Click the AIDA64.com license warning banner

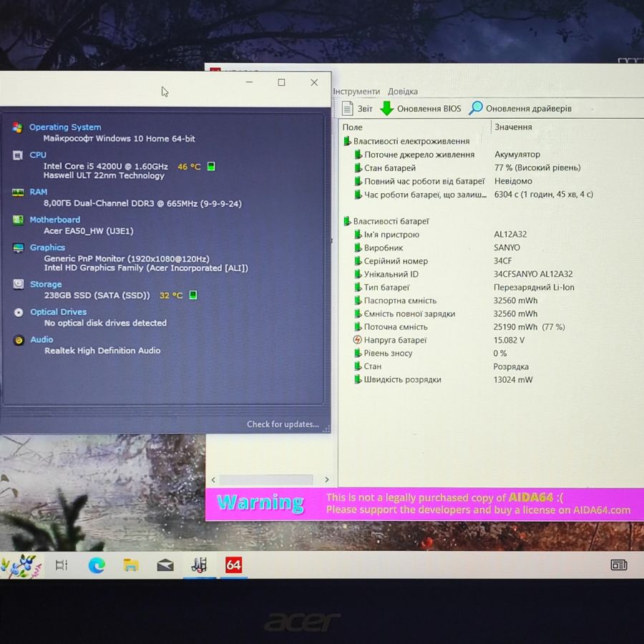[x=424, y=504]
